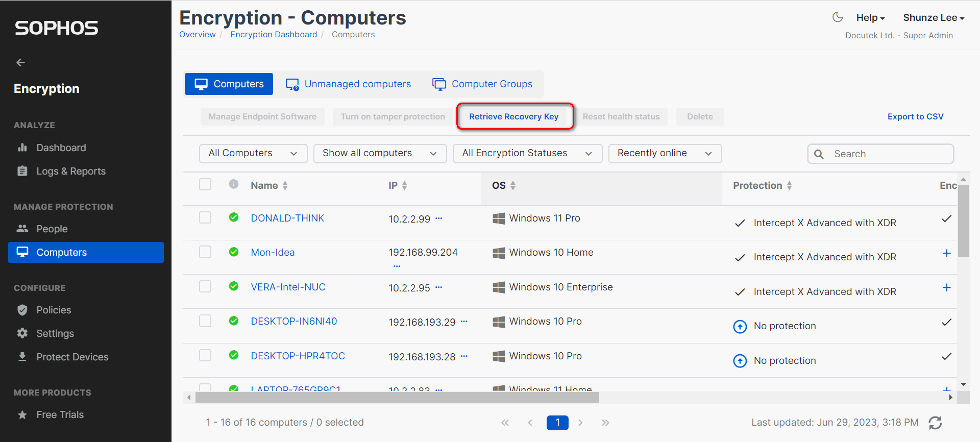The width and height of the screenshot is (980, 442).
Task: Click the Overview breadcrumb link
Action: (198, 35)
